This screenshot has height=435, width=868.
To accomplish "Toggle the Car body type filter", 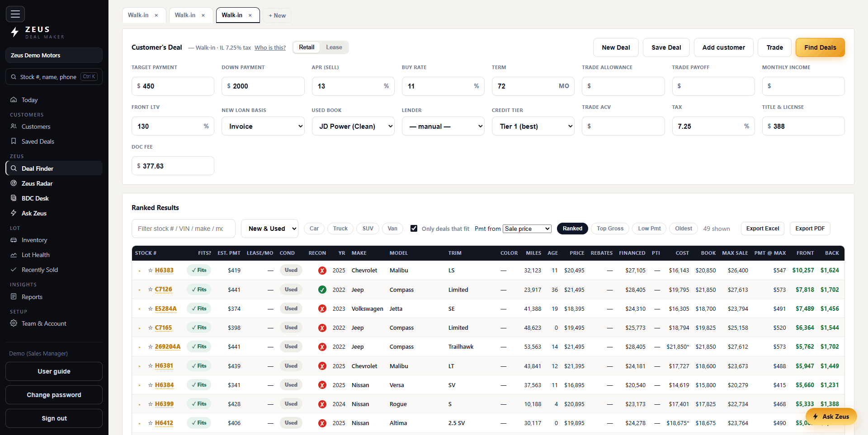I will pyautogui.click(x=314, y=229).
